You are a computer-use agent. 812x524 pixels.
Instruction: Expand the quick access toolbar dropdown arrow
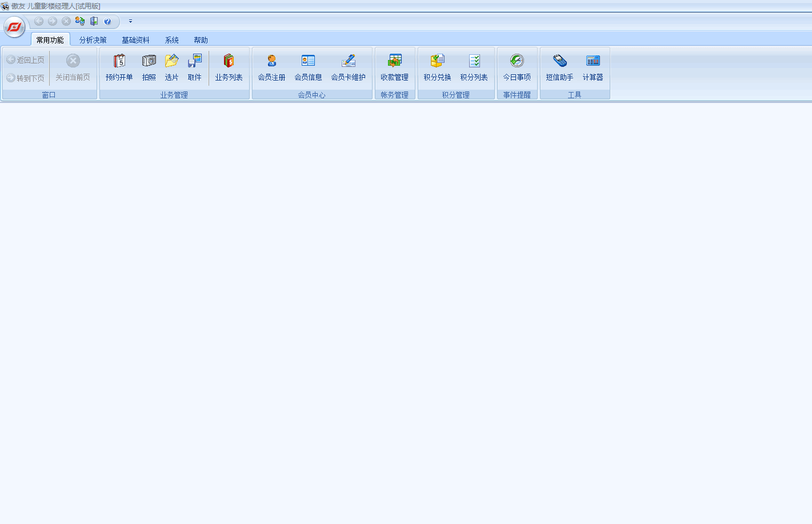pyautogui.click(x=130, y=21)
